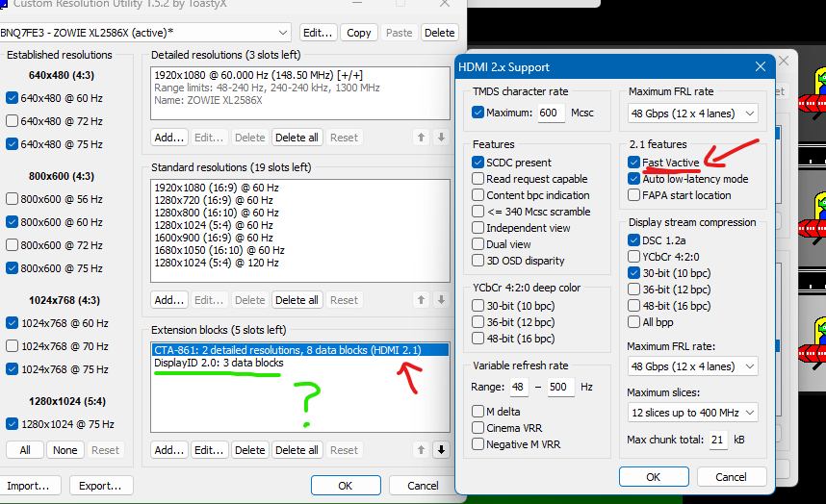Click the move-up arrow in Extension blocks
This screenshot has width=826, height=504.
pos(421,449)
